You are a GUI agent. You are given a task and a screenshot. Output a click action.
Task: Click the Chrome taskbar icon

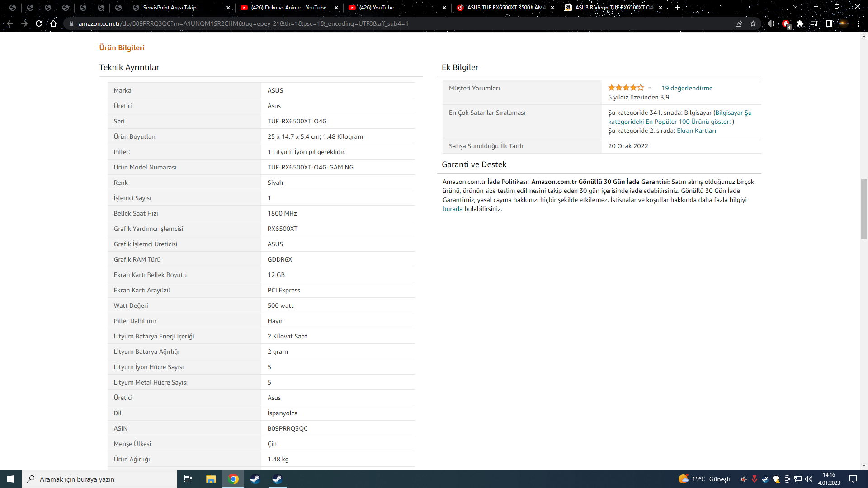[233, 479]
